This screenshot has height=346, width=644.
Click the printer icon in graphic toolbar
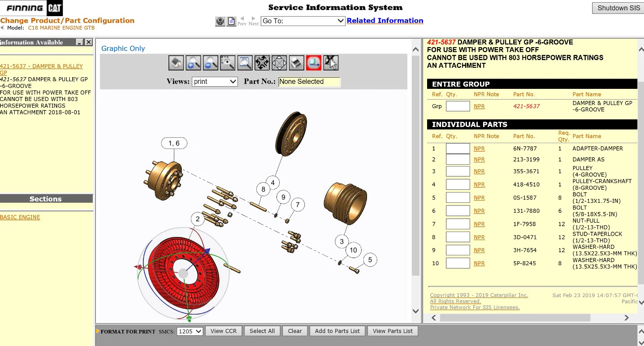pyautogui.click(x=296, y=63)
